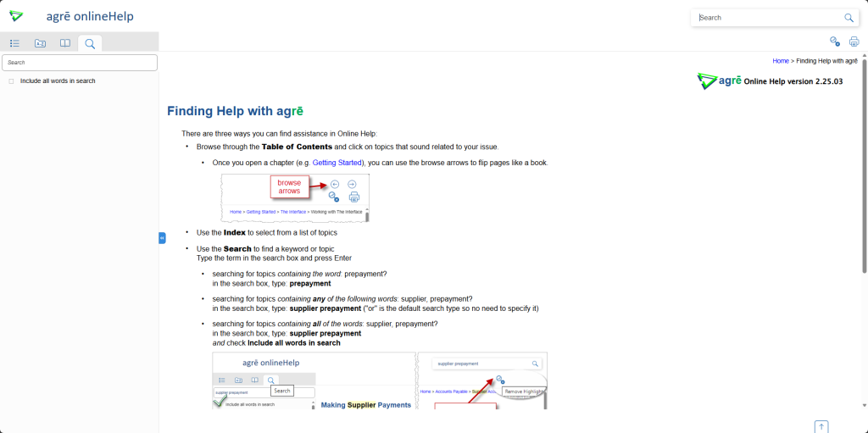Click the Remove Highlights icon
This screenshot has width=868, height=433.
834,41
